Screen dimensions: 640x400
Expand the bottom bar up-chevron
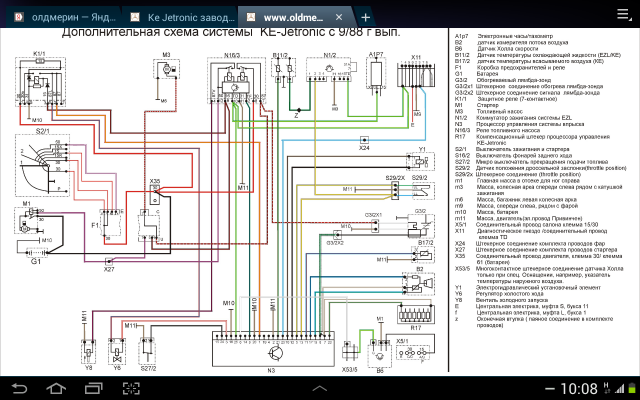320,388
